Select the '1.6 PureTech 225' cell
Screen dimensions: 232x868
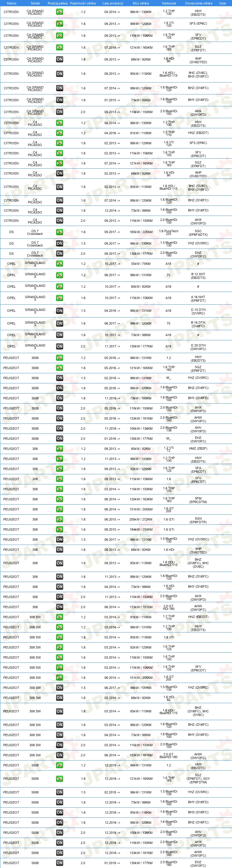tap(169, 232)
